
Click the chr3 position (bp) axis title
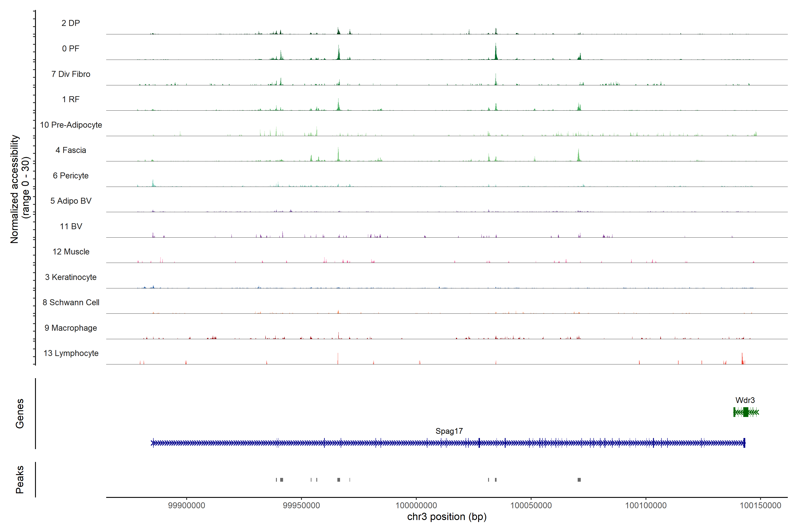446,517
